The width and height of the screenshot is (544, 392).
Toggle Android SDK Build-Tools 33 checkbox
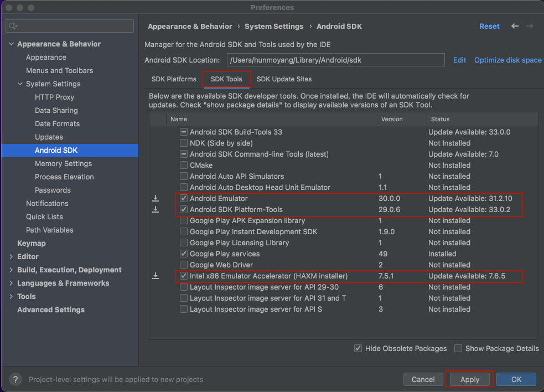(184, 132)
